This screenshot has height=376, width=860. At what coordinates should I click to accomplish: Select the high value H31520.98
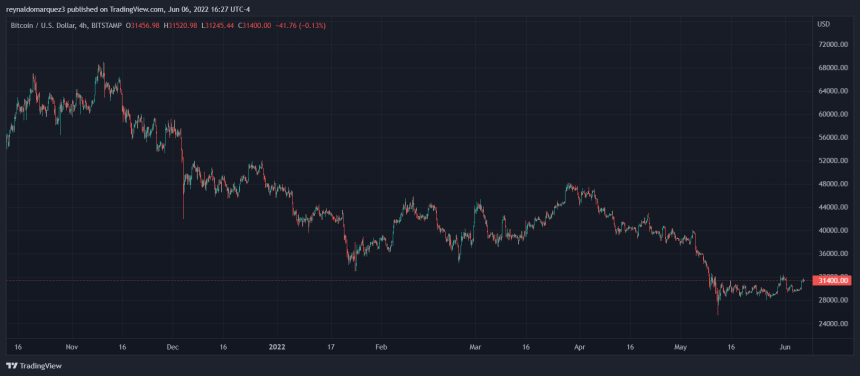(180, 26)
